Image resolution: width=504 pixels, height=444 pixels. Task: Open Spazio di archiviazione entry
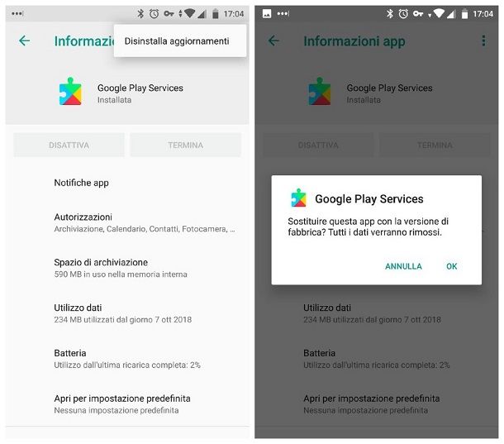click(x=127, y=268)
